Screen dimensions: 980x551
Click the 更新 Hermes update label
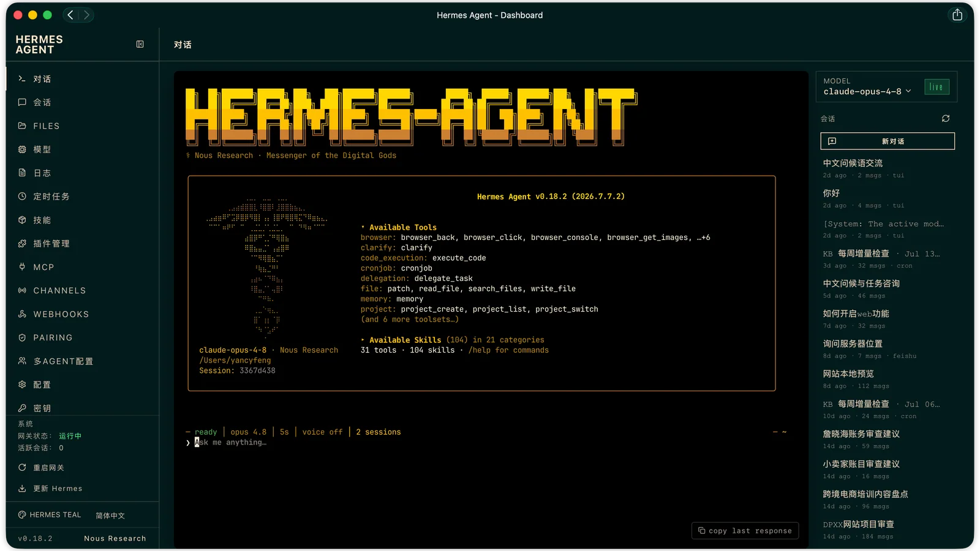tap(58, 489)
